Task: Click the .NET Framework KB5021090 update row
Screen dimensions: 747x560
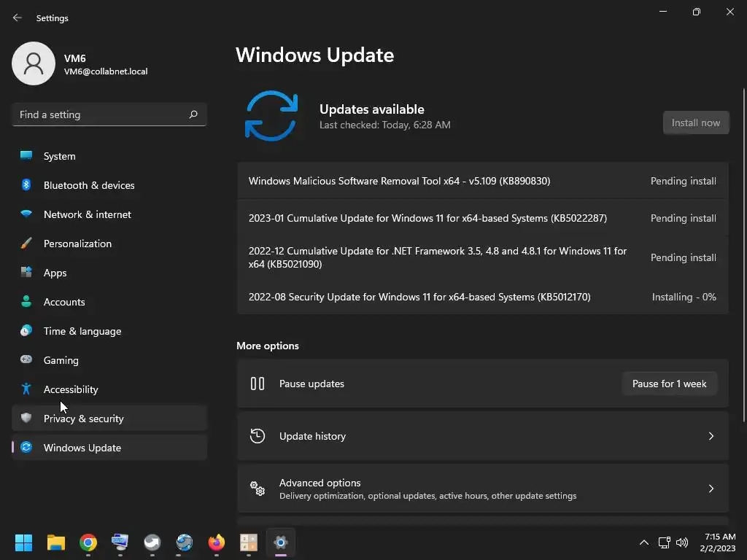Action: [483, 257]
